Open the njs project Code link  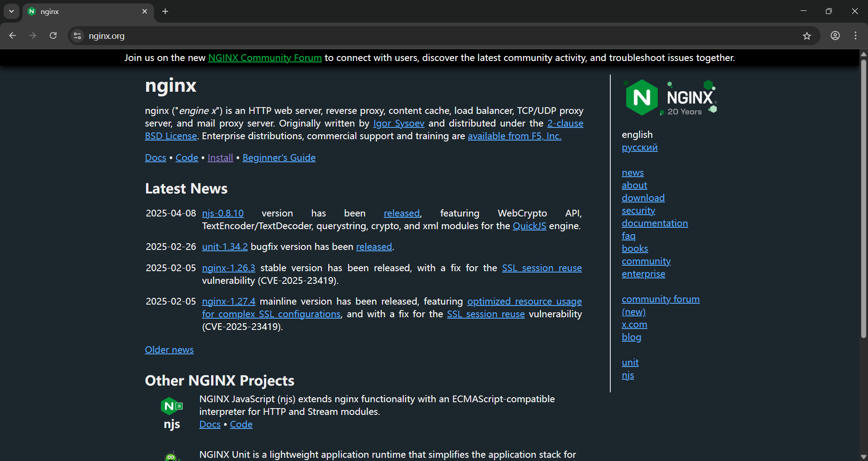(241, 424)
